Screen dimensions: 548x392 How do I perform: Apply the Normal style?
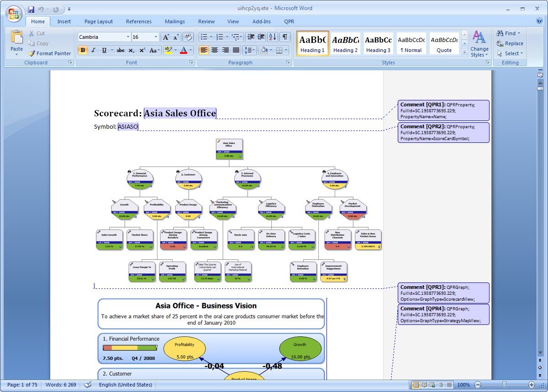[x=411, y=44]
